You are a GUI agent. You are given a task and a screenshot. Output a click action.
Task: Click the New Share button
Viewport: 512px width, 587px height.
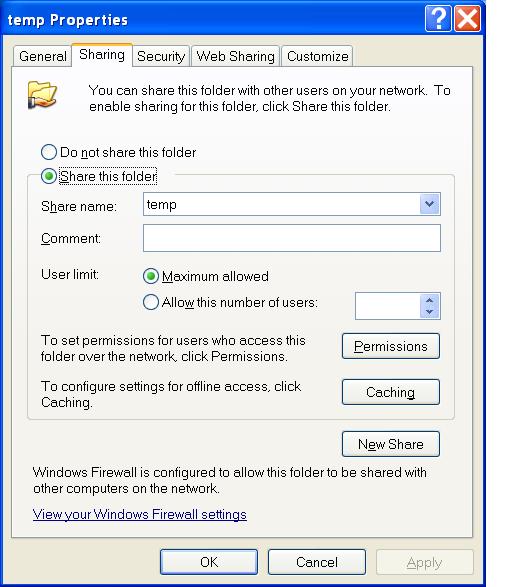[391, 444]
